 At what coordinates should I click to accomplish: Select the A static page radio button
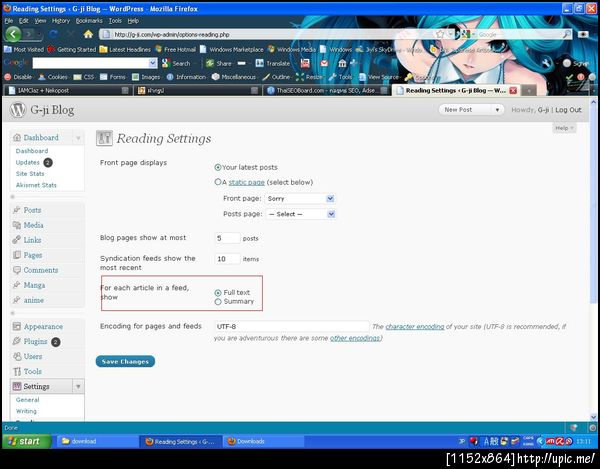click(218, 182)
